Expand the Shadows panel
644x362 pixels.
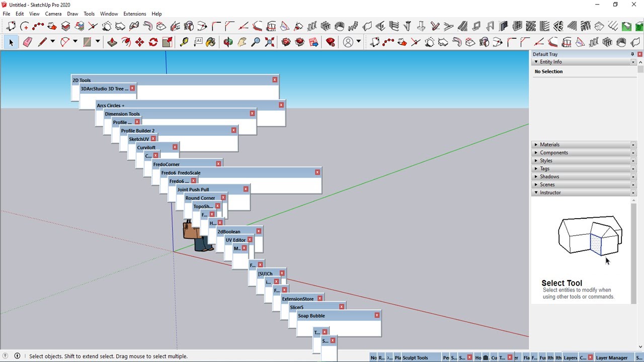536,177
